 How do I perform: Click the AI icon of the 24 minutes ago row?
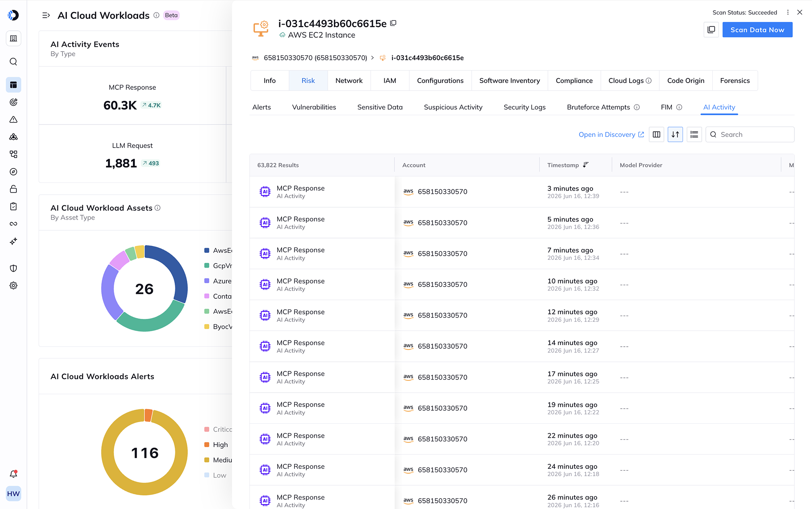click(265, 470)
